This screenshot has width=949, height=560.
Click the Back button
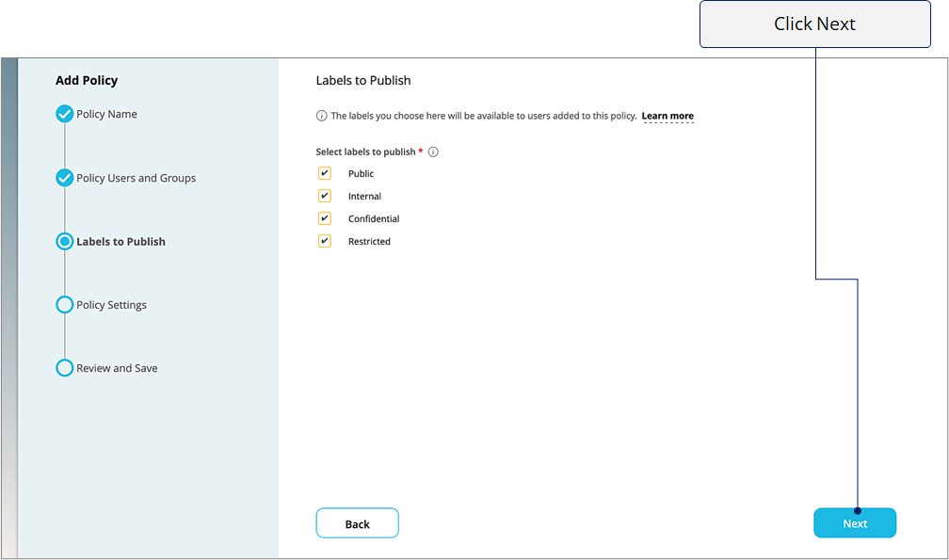[357, 523]
